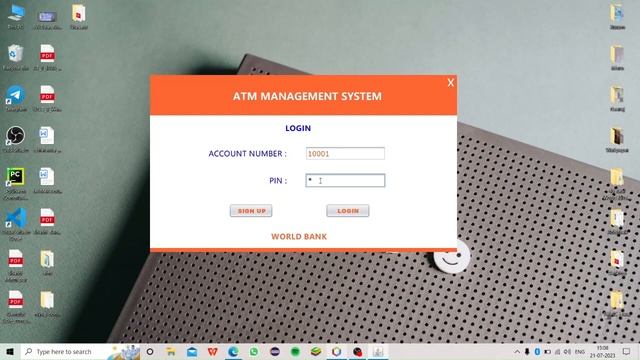Viewport: 640px width, 360px height.
Task: Click inside the PIN input field
Action: [x=345, y=180]
